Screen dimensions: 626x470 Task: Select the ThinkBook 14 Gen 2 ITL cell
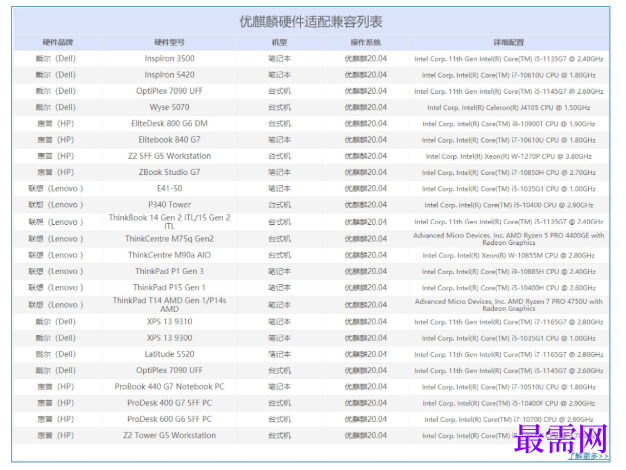coord(169,222)
